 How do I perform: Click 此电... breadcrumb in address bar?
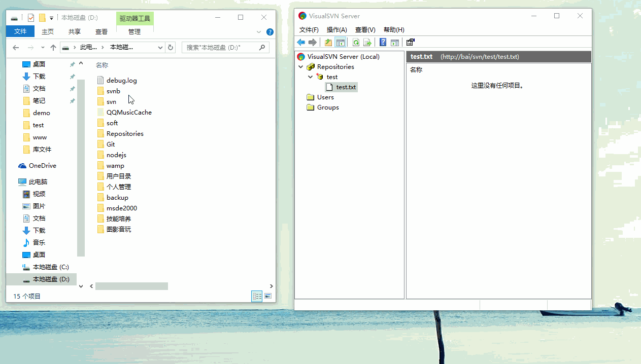click(88, 48)
